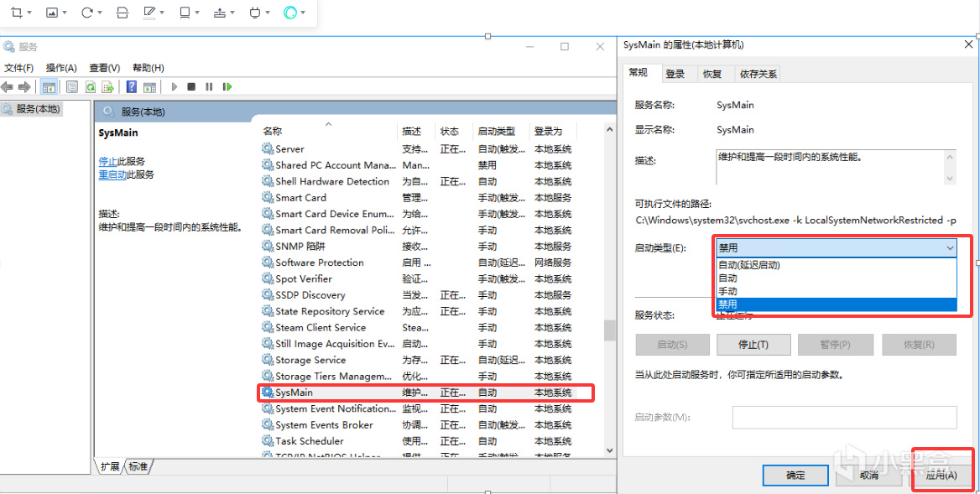Viewport: 980px width, 494px height.
Task: Click the stop service square icon
Action: 192,87
